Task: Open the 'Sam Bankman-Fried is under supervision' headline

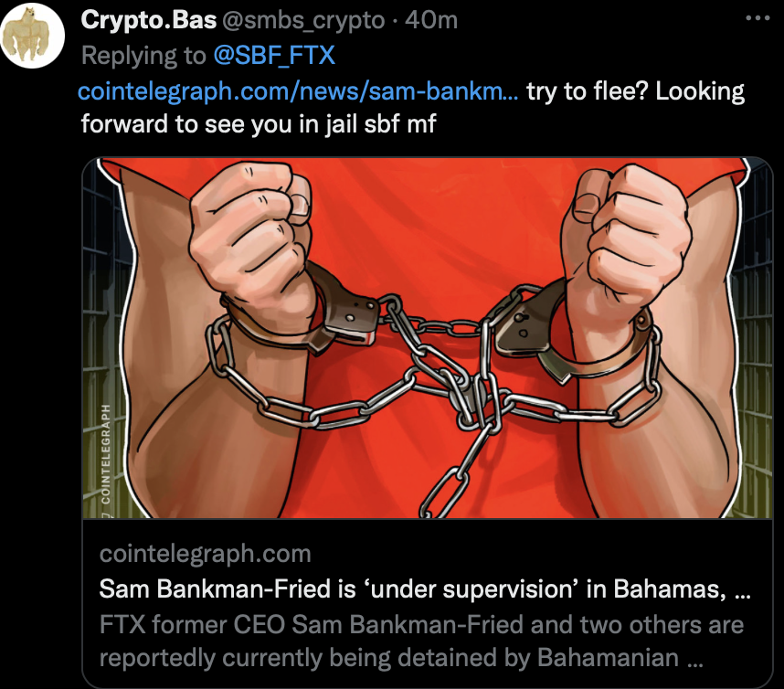Action: [x=425, y=590]
